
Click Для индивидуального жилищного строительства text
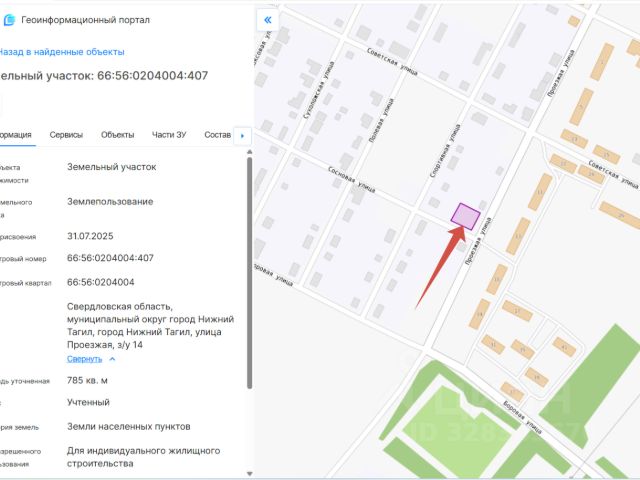143,457
